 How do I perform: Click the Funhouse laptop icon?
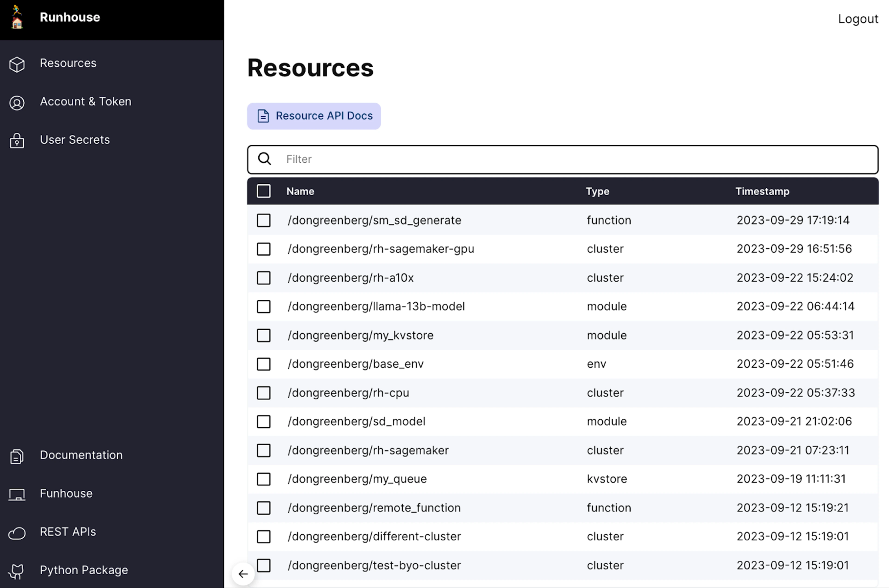[x=17, y=495]
